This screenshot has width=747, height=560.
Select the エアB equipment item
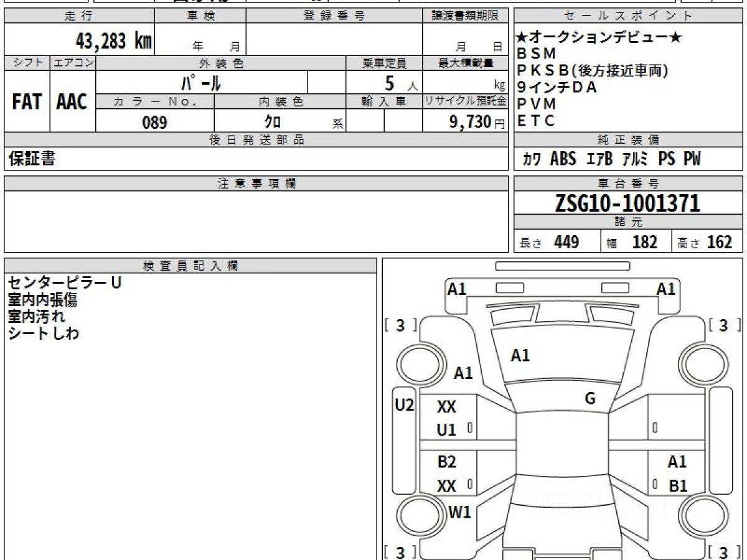click(x=600, y=160)
